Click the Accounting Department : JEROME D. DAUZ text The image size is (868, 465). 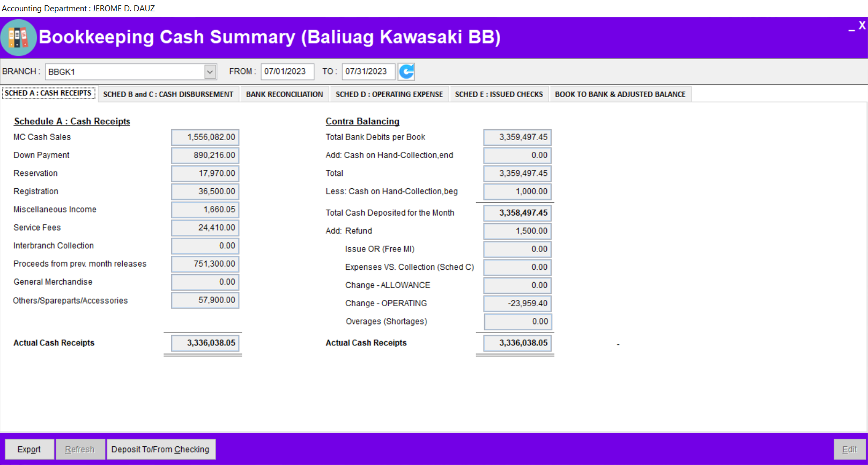pyautogui.click(x=78, y=9)
